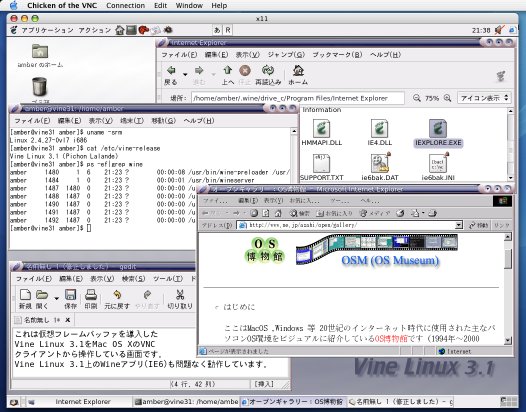The image size is (526, 412).
Task: Open the macOS Window menu
Action: (189, 5)
